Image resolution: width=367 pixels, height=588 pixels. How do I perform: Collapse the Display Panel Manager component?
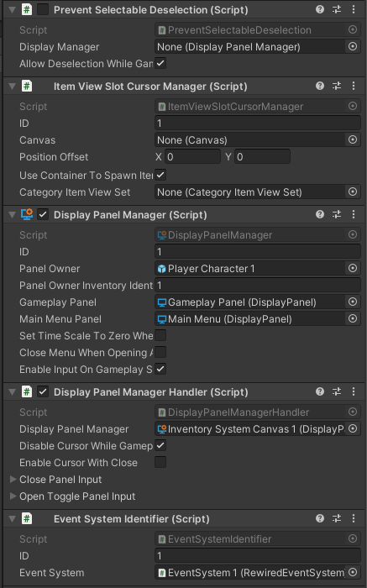coord(12,214)
